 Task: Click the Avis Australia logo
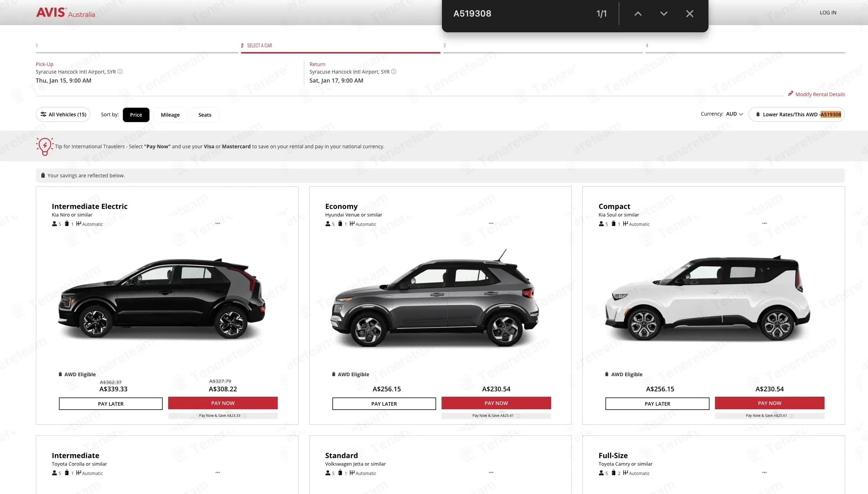pos(65,13)
